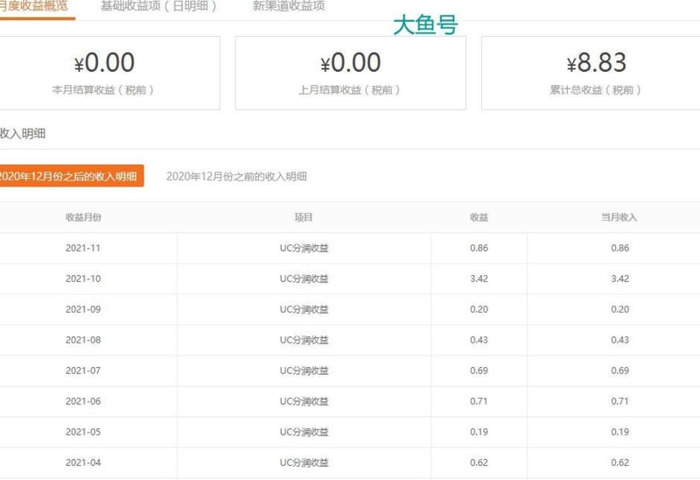This screenshot has height=480, width=700.
Task: Click UC分润收益 in the 2021-05 row
Action: pos(304,432)
